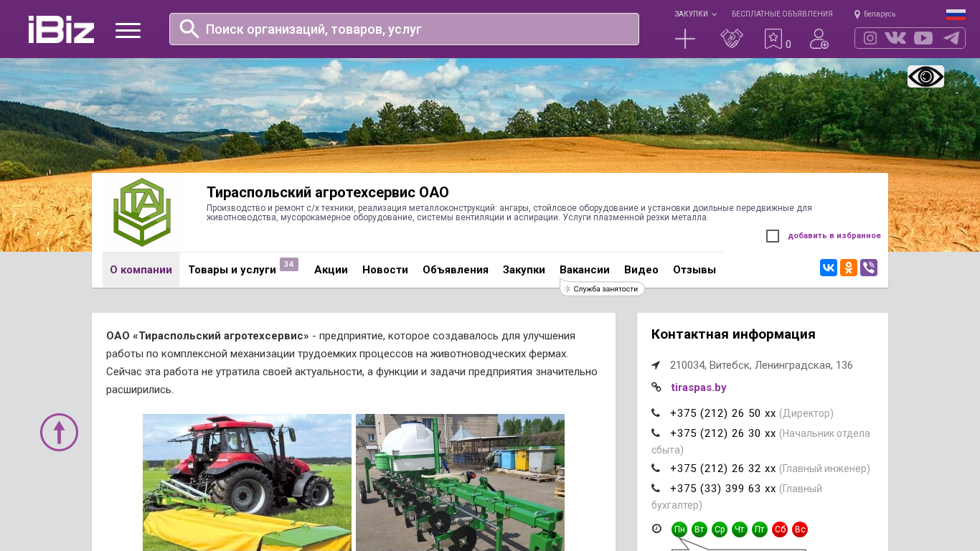
Task: Click the scroll-to-top arrow button
Action: point(59,432)
